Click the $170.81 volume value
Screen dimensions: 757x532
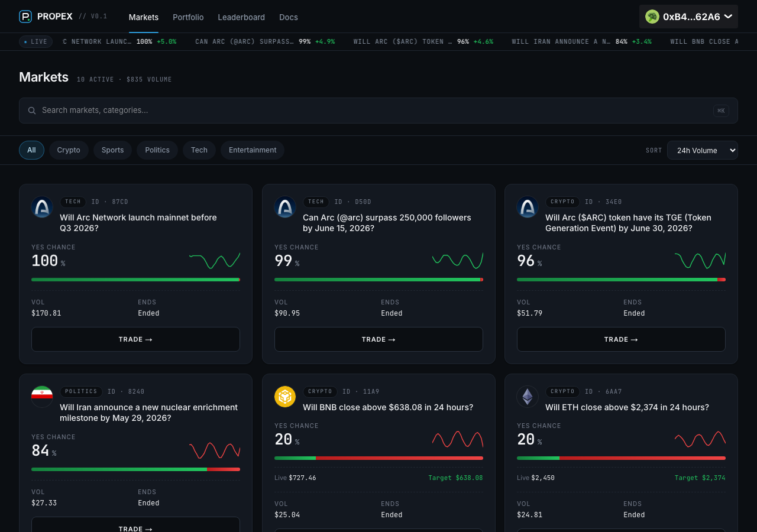pos(46,313)
